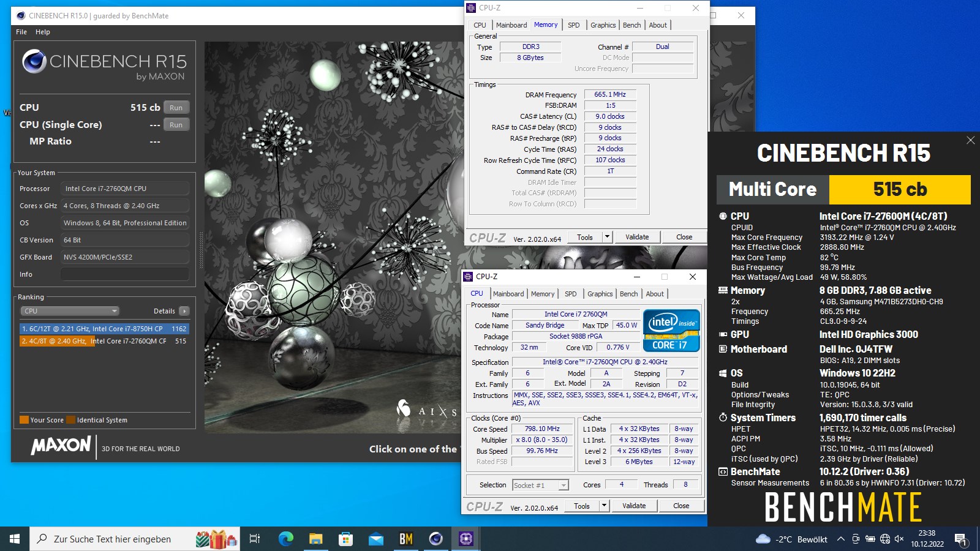
Task: Click the System Timers stopwatch icon
Action: click(x=723, y=418)
